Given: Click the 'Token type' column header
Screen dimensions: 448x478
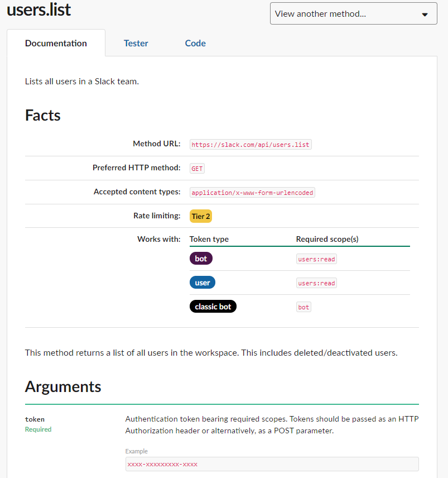Looking at the screenshot, I should pos(209,239).
